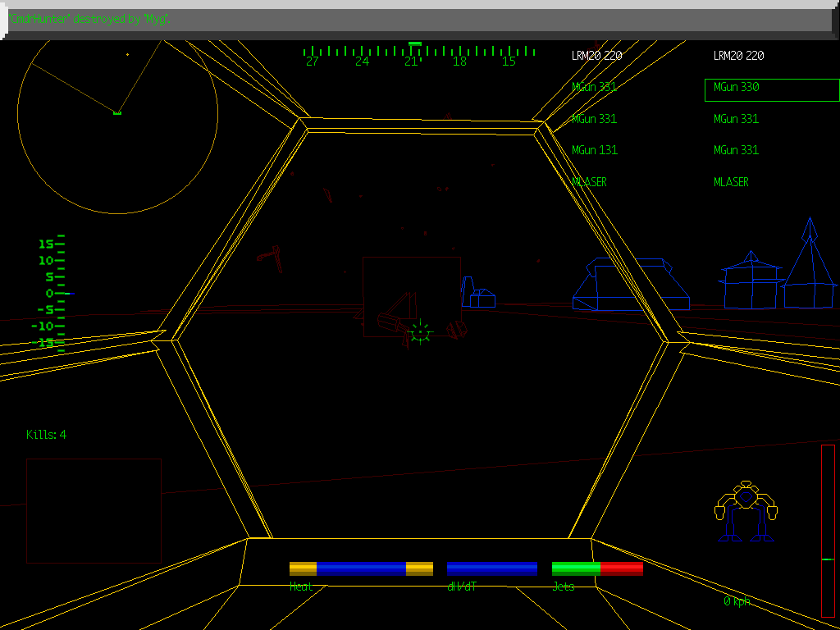Select the left column MLASER weapon
840x630 pixels.
pos(589,182)
